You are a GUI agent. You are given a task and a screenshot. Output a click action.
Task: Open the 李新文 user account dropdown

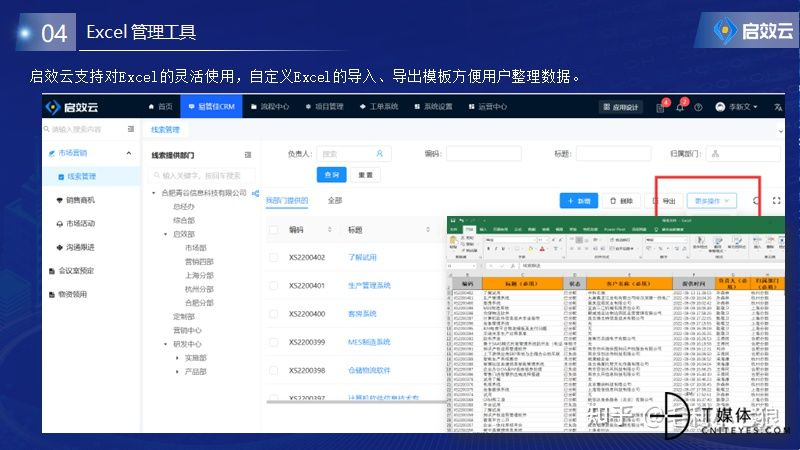point(736,107)
